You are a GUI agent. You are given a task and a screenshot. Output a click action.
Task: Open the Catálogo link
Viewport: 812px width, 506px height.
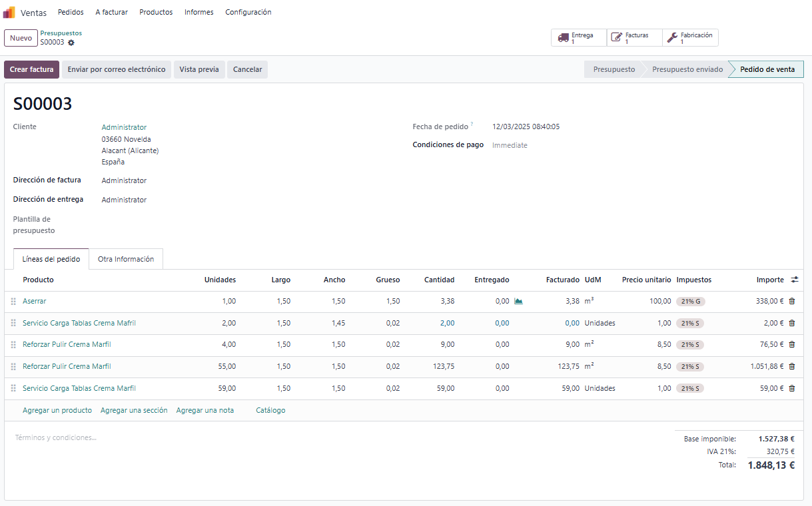[x=270, y=410]
